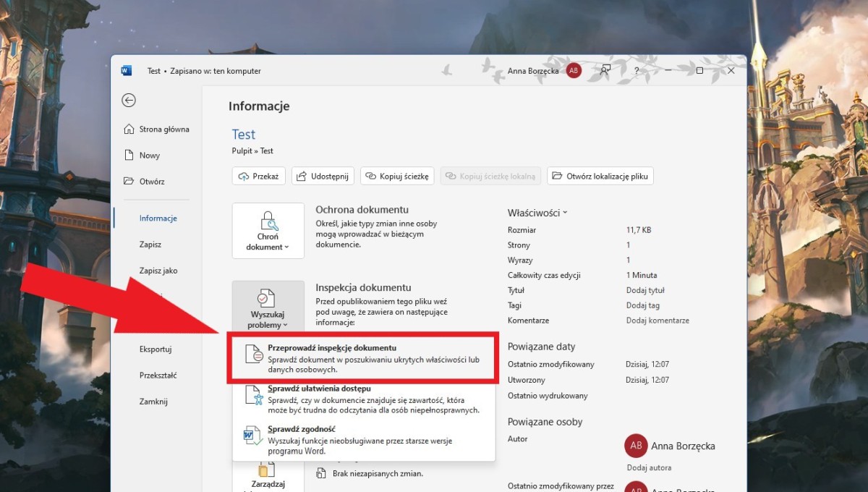
Task: Go to Zapisz jako in sidebar
Action: click(x=158, y=271)
